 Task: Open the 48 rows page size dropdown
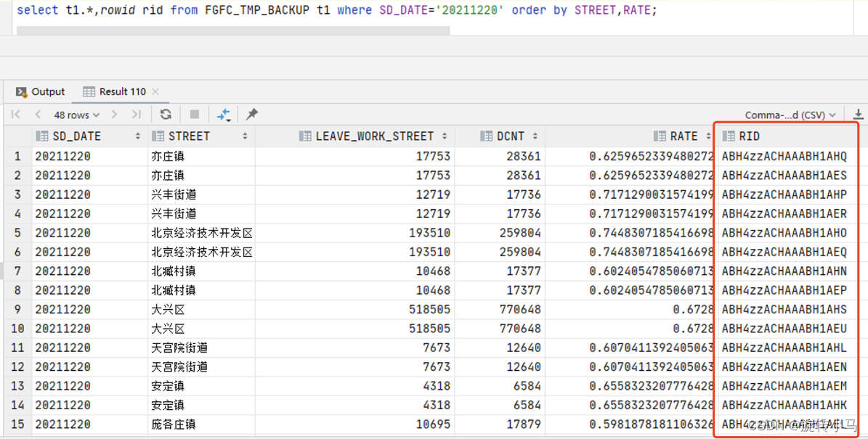point(76,115)
